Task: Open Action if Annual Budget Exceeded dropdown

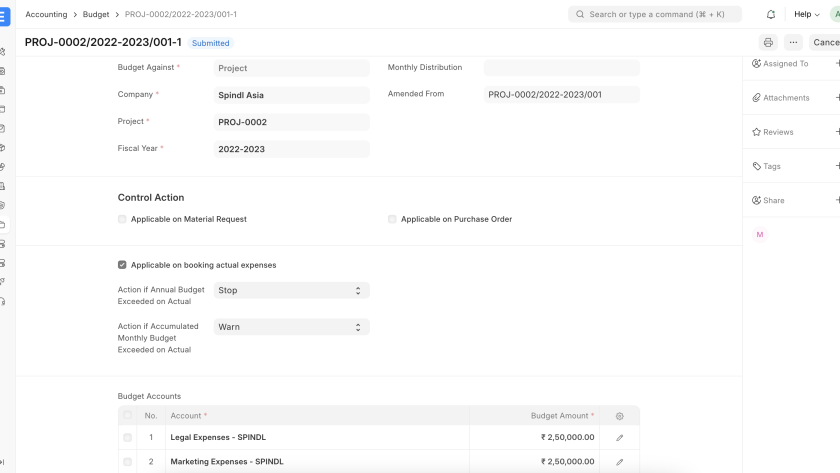Action: click(x=291, y=291)
